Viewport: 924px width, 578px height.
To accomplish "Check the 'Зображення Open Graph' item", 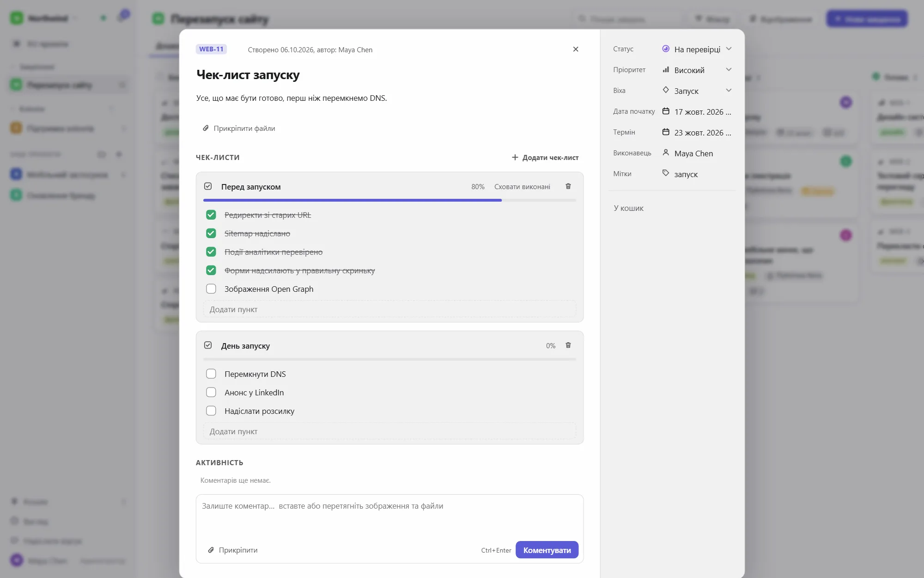I will 211,289.
